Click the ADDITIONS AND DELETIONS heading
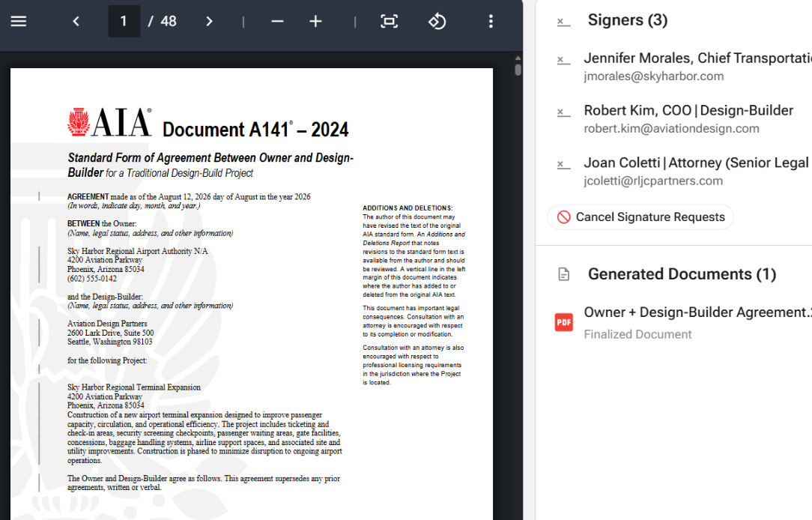Viewport: 812px width, 520px height. click(x=407, y=208)
